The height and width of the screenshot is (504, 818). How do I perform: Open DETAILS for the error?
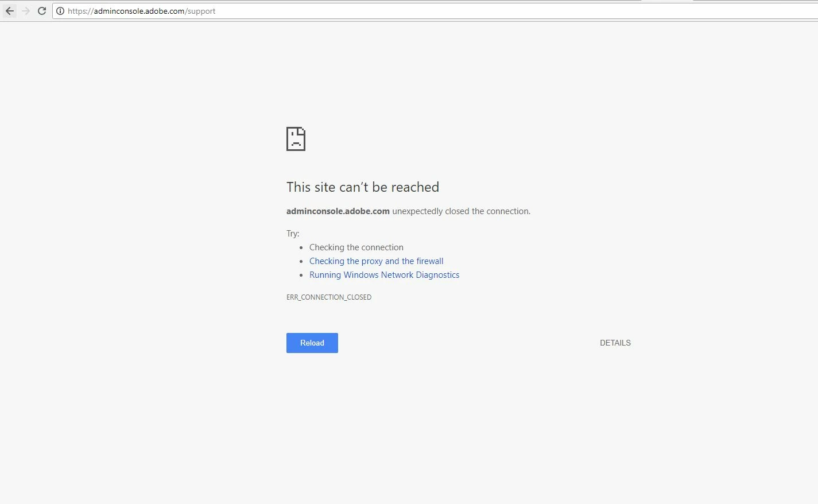click(x=615, y=343)
